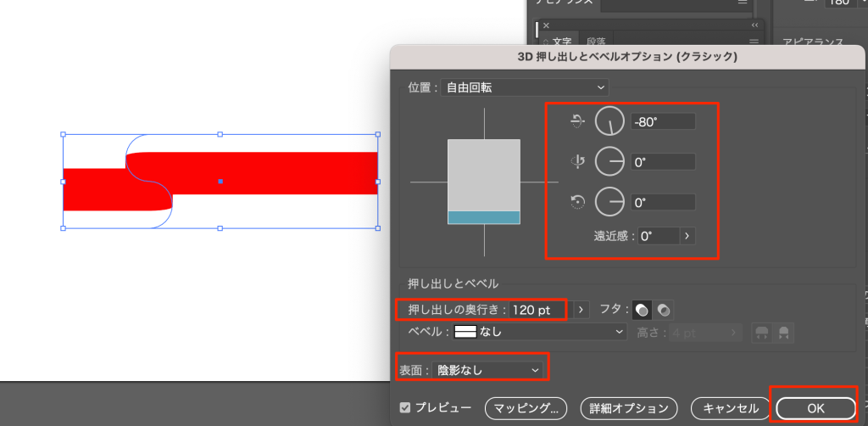Open the 表面 dropdown showing 陰影なし
868x426 pixels.
[x=487, y=370]
